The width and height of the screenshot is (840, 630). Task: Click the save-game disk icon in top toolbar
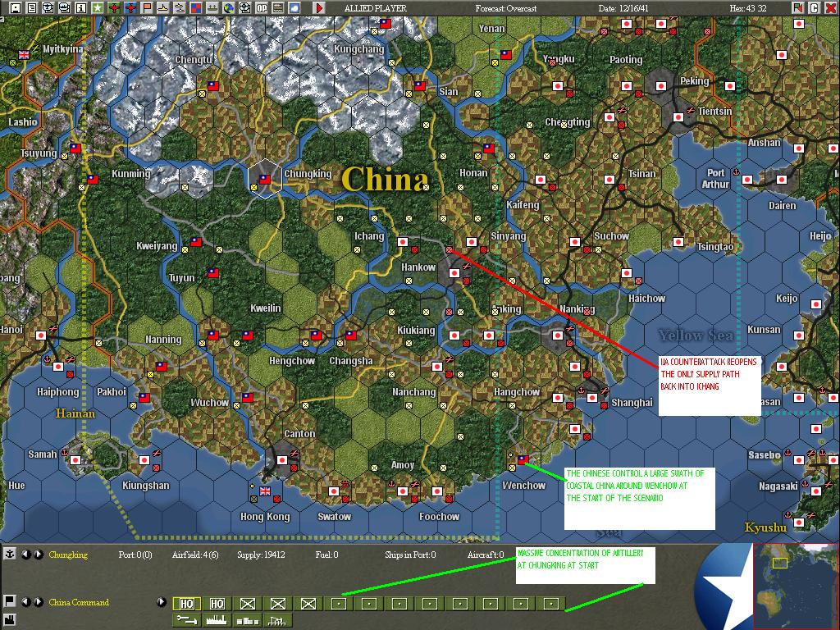[x=16, y=7]
